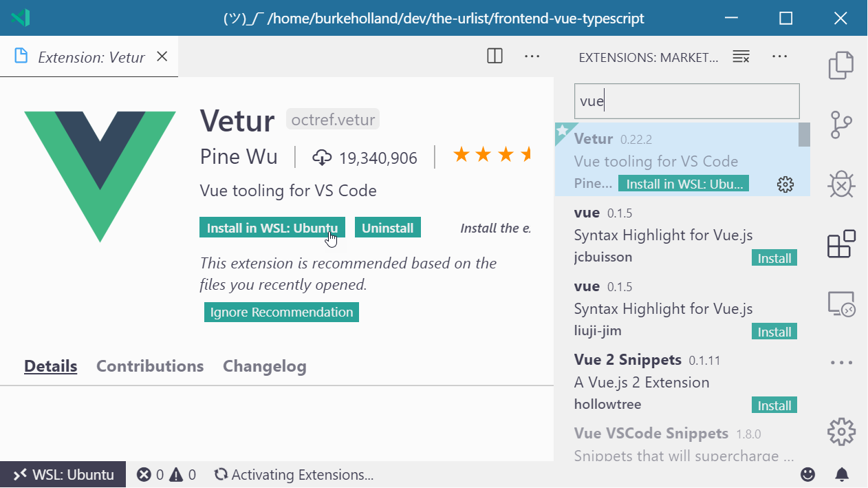Click the Extensions: Marketplace panel title

click(649, 57)
